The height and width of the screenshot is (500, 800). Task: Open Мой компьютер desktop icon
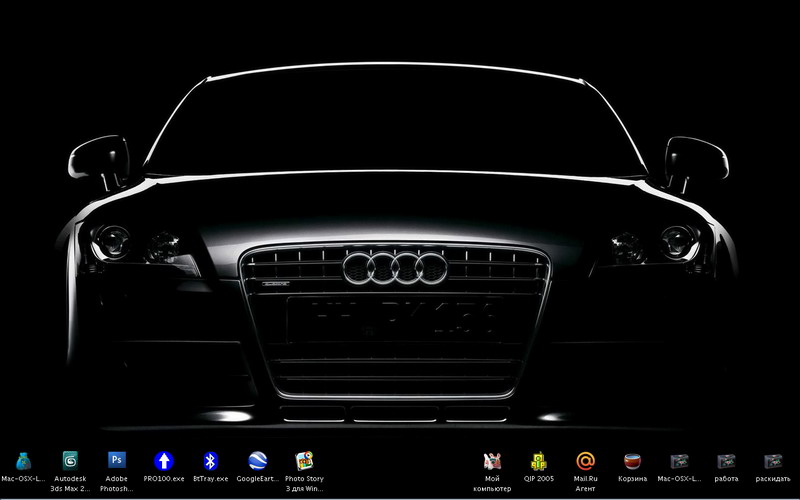(x=492, y=461)
